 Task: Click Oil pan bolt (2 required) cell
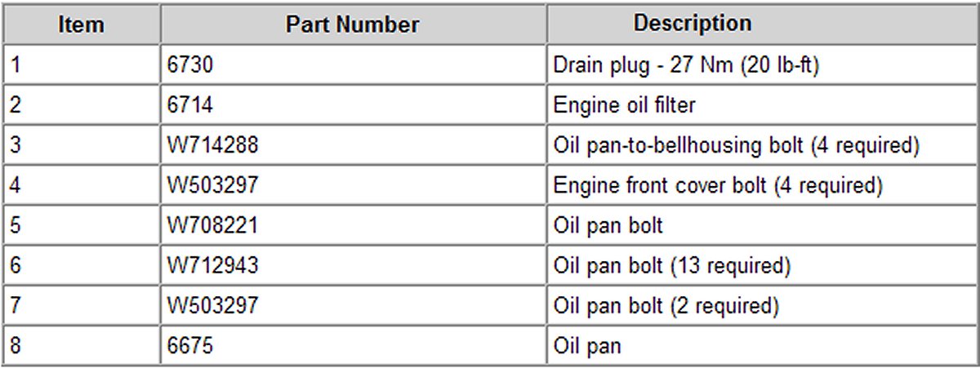(666, 306)
